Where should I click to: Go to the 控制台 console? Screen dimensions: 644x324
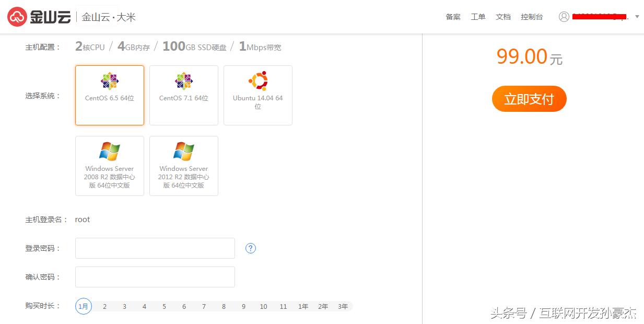point(532,17)
